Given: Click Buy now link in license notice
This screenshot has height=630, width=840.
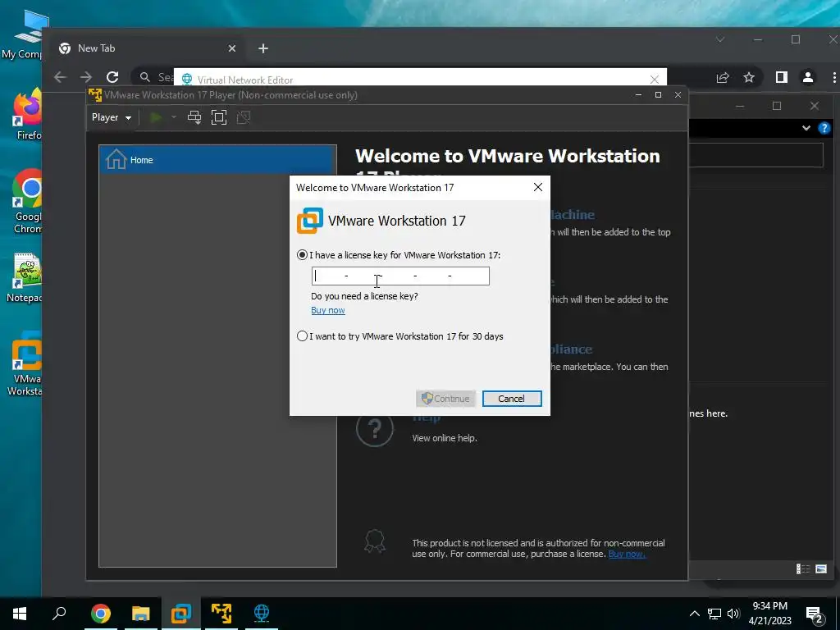Looking at the screenshot, I should [x=627, y=554].
